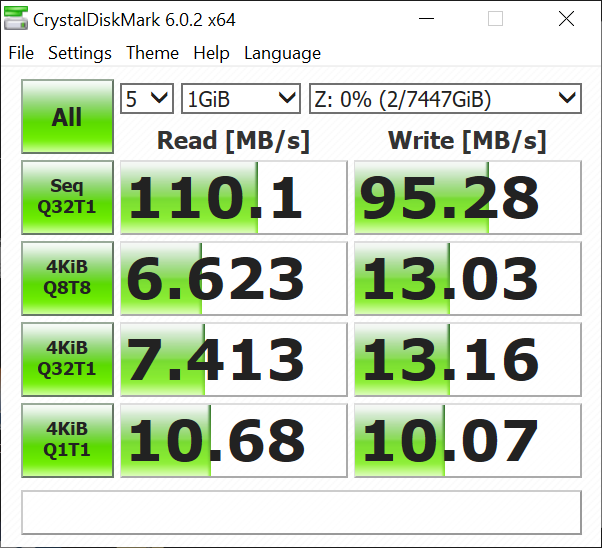This screenshot has width=602, height=548.
Task: Minimize the CrystalDiskMark window
Action: pyautogui.click(x=426, y=18)
